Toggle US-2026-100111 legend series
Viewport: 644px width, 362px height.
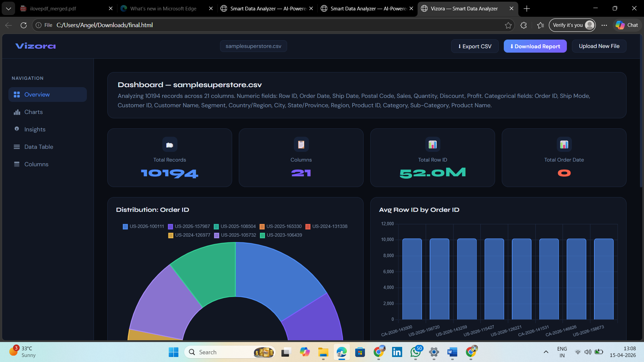pyautogui.click(x=144, y=227)
